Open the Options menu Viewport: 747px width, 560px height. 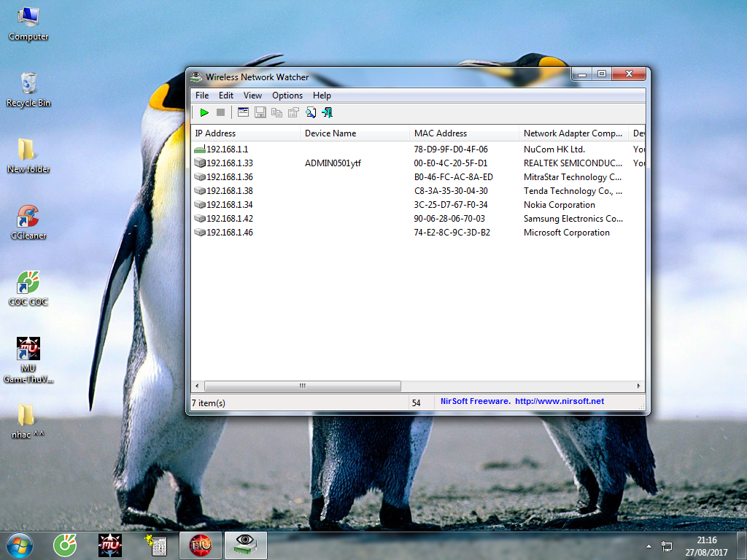coord(287,96)
